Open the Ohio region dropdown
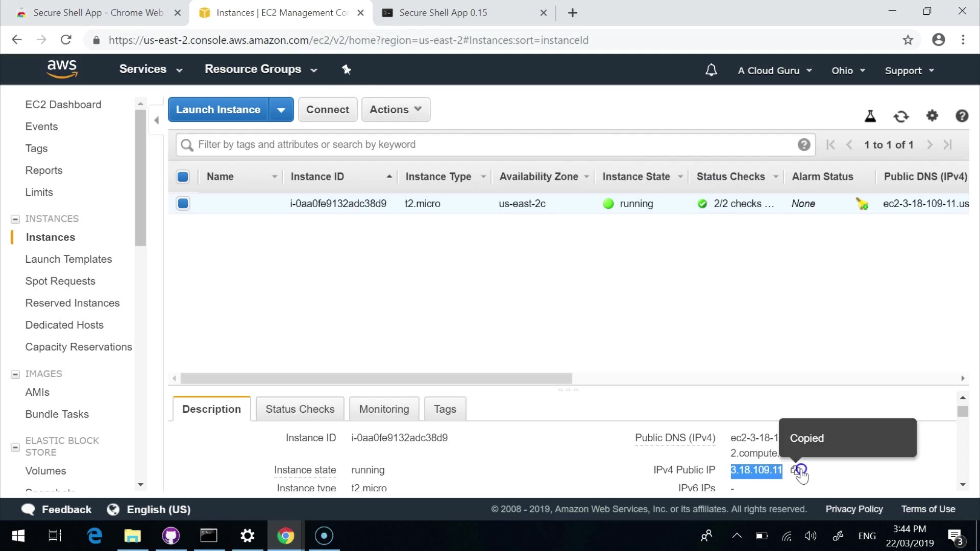980x551 pixels. click(x=848, y=70)
